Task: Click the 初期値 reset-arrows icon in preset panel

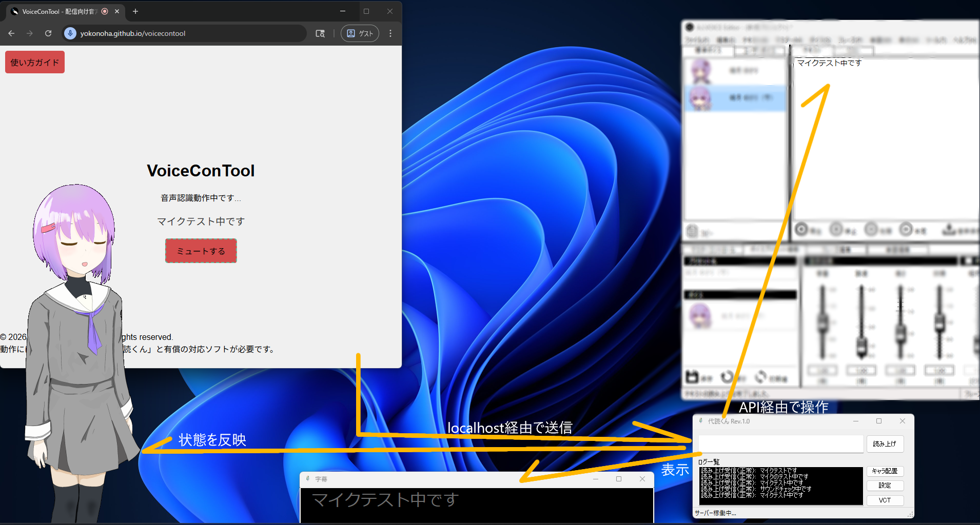Action: coord(760,377)
